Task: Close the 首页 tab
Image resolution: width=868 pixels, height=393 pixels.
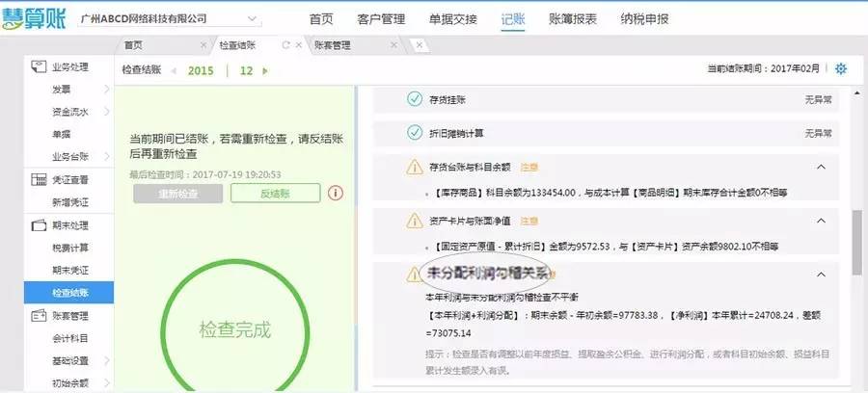Action: click(203, 45)
